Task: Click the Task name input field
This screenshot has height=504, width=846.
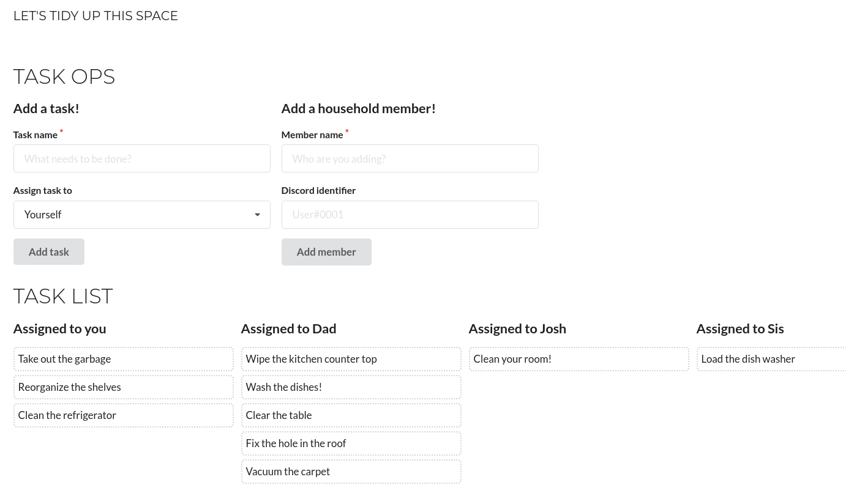Action: click(x=141, y=158)
